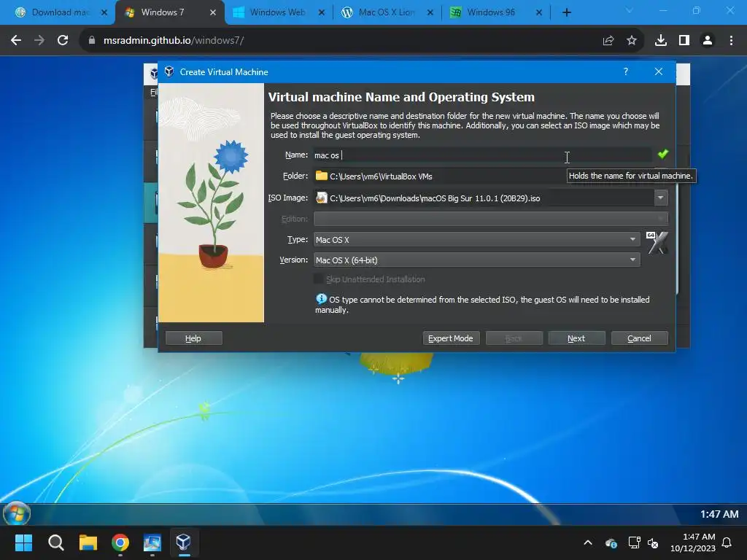
Task: Click the padlock site info icon
Action: (91, 41)
